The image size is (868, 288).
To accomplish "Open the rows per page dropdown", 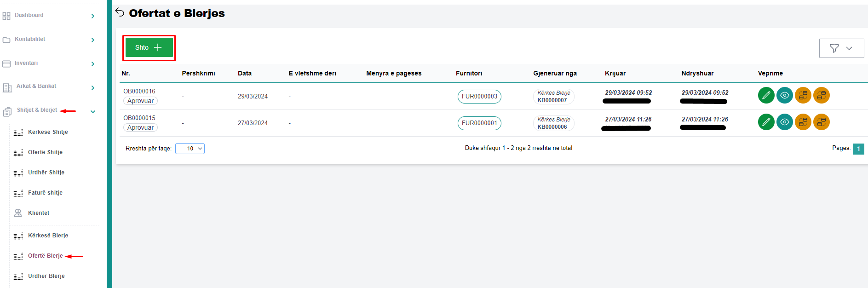I will [x=190, y=149].
